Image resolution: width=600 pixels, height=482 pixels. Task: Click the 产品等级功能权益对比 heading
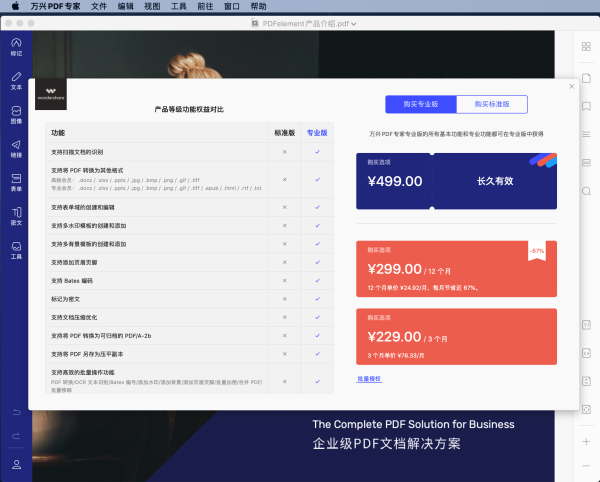189,109
